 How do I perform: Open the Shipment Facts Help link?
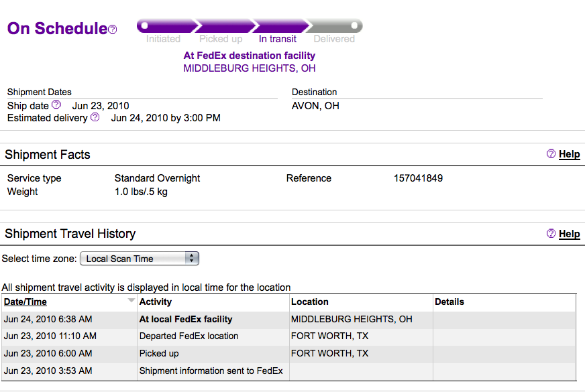point(569,154)
